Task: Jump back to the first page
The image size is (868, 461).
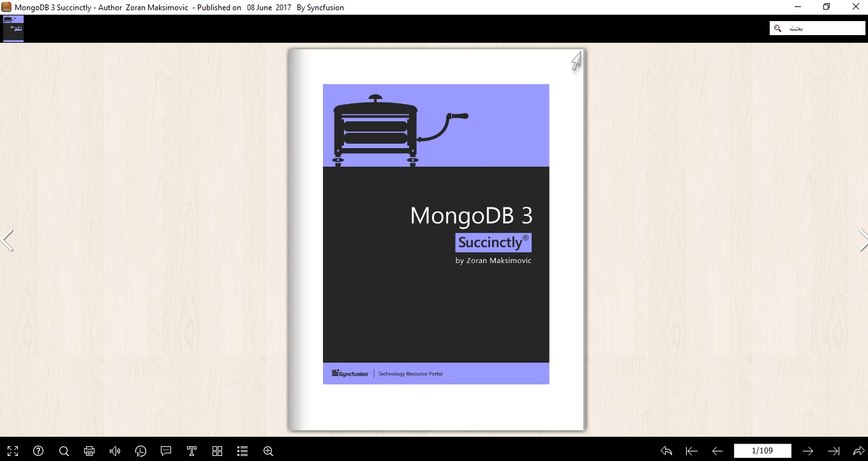Action: click(691, 451)
